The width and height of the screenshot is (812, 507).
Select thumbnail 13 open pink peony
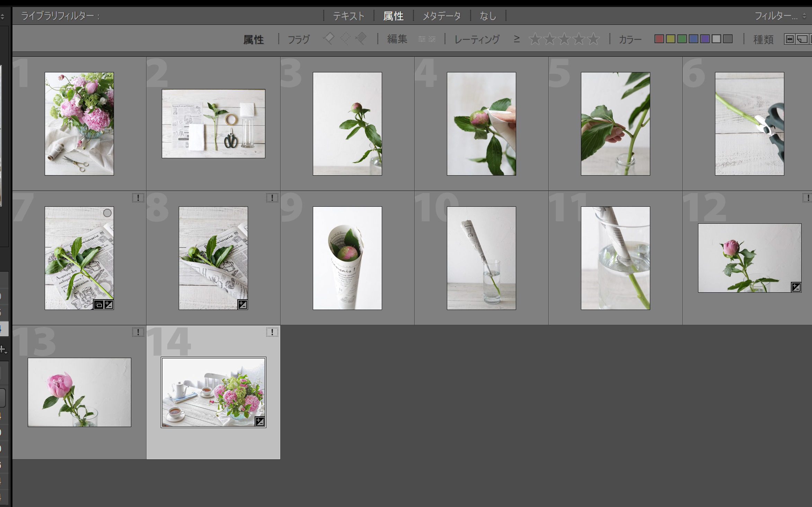click(x=79, y=392)
